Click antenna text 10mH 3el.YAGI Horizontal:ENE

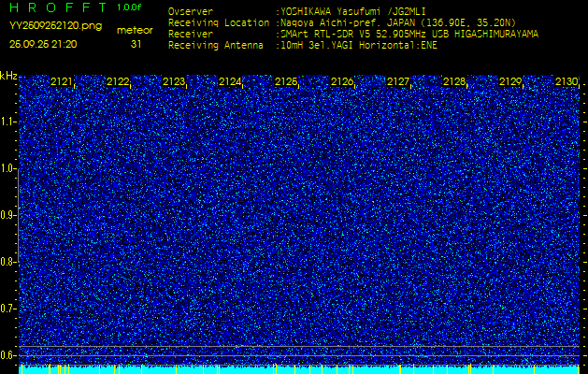[359, 46]
